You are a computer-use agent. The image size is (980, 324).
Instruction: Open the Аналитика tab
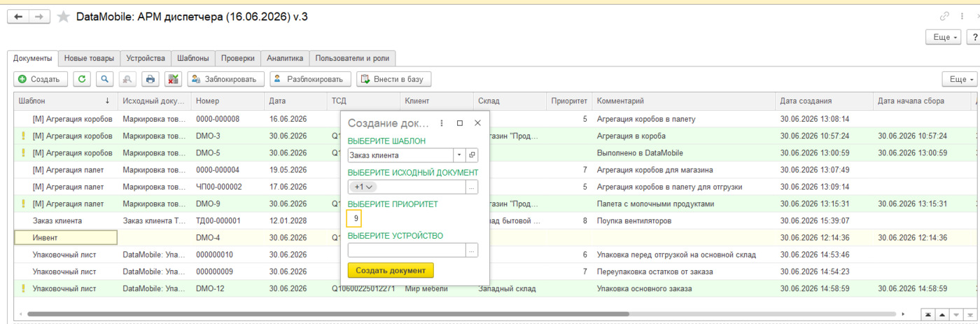pyautogui.click(x=285, y=58)
